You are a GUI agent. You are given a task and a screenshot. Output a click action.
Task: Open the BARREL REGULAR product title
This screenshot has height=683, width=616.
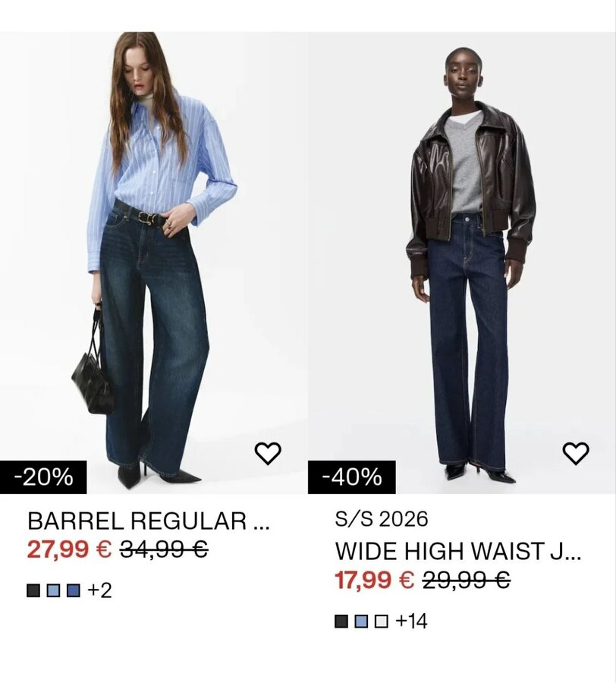pyautogui.click(x=149, y=521)
